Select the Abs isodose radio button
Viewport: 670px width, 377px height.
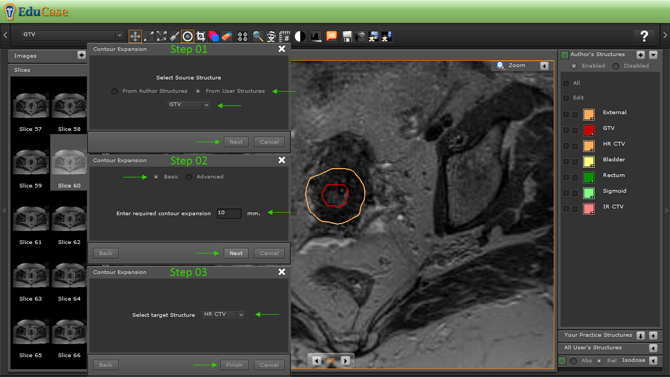tap(574, 361)
